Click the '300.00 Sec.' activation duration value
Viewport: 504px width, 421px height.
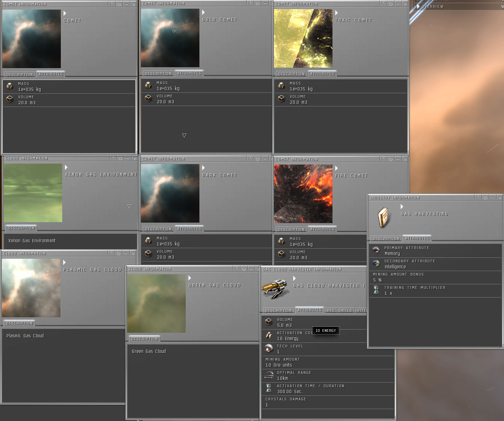pos(290,391)
